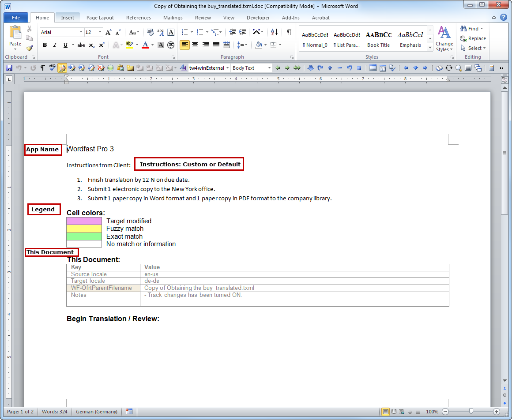Click the magnifying glass icon in the Wordfast toolbar
Image resolution: width=512 pixels, height=420 pixels.
(459, 68)
